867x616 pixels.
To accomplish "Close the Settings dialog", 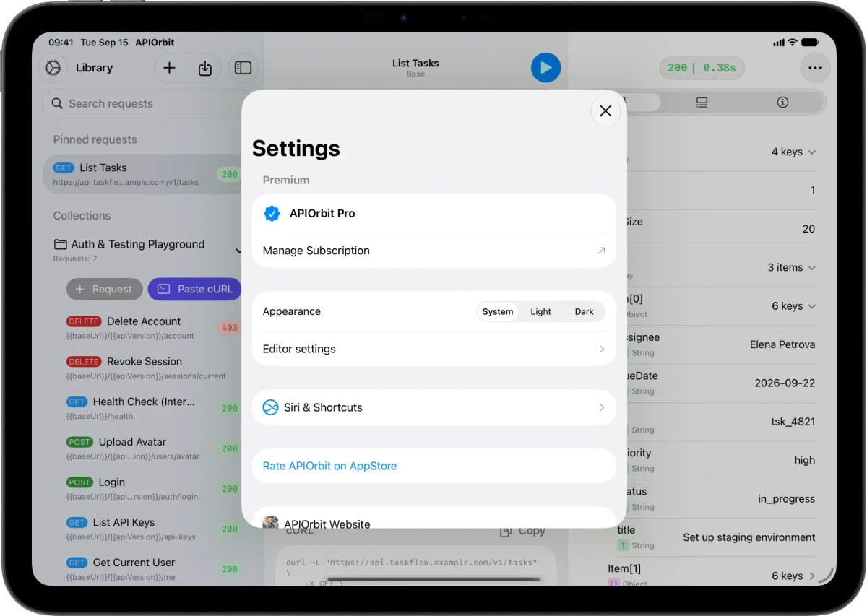I will [605, 110].
